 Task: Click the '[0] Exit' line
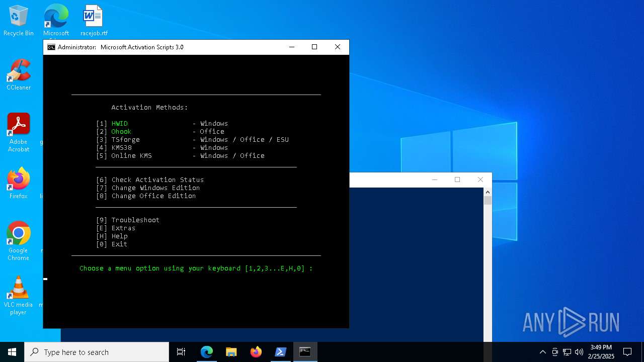tap(112, 244)
